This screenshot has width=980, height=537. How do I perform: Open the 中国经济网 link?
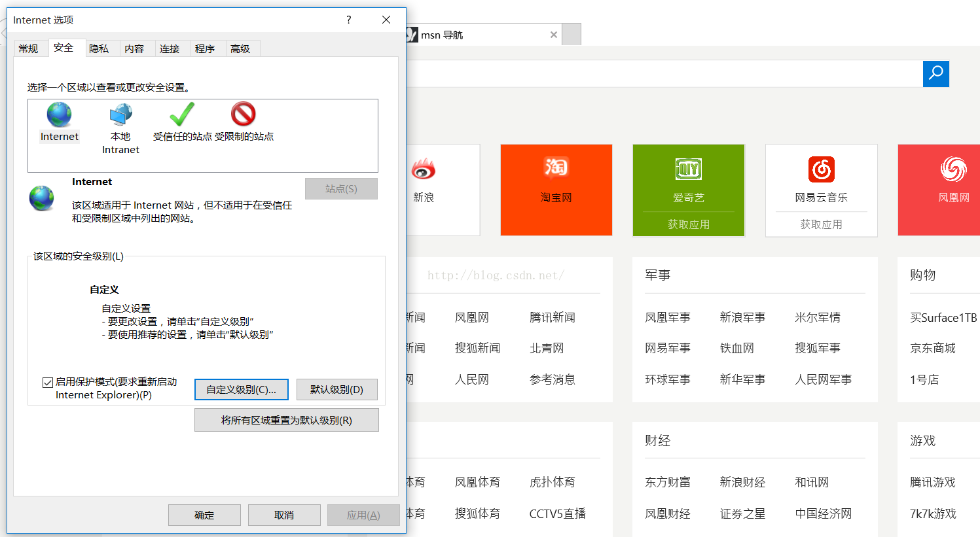click(824, 513)
